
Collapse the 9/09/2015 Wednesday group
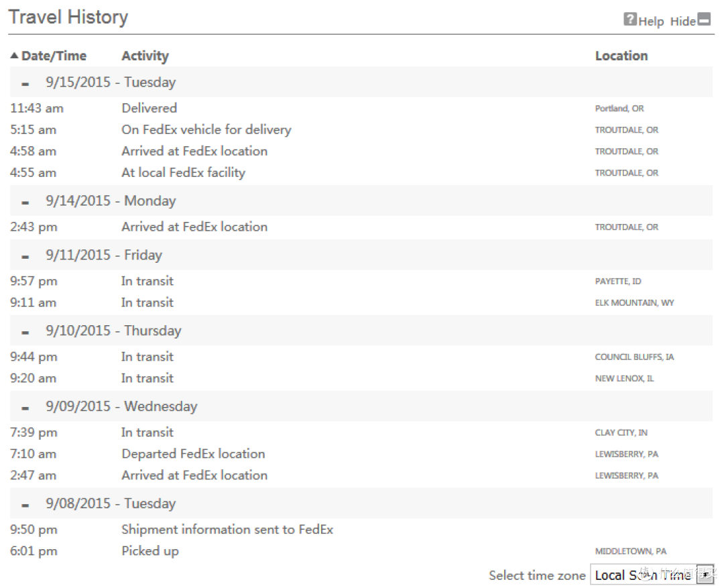(x=25, y=408)
